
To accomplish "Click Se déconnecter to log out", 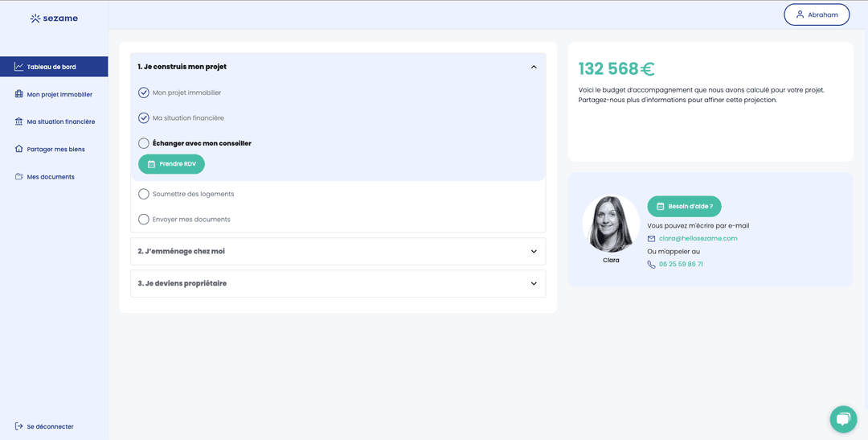I will [44, 426].
